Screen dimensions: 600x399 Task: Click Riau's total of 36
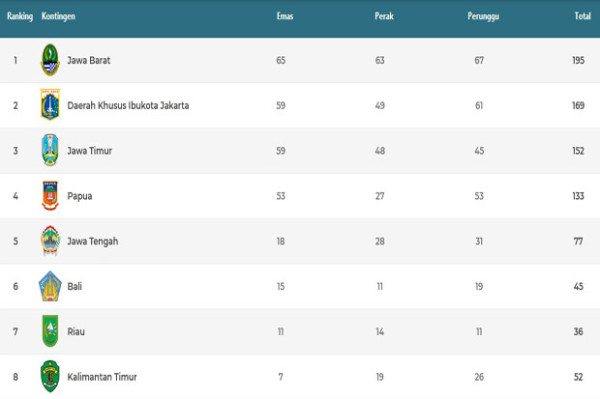pyautogui.click(x=579, y=332)
